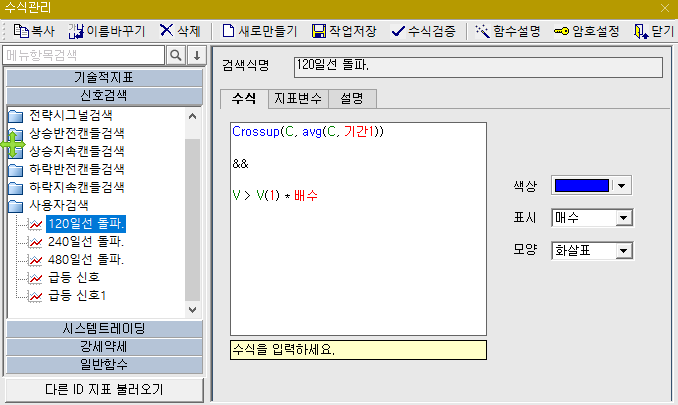Select the 480일선 돌파. tree entry
This screenshot has height=405, width=678.
[86, 260]
